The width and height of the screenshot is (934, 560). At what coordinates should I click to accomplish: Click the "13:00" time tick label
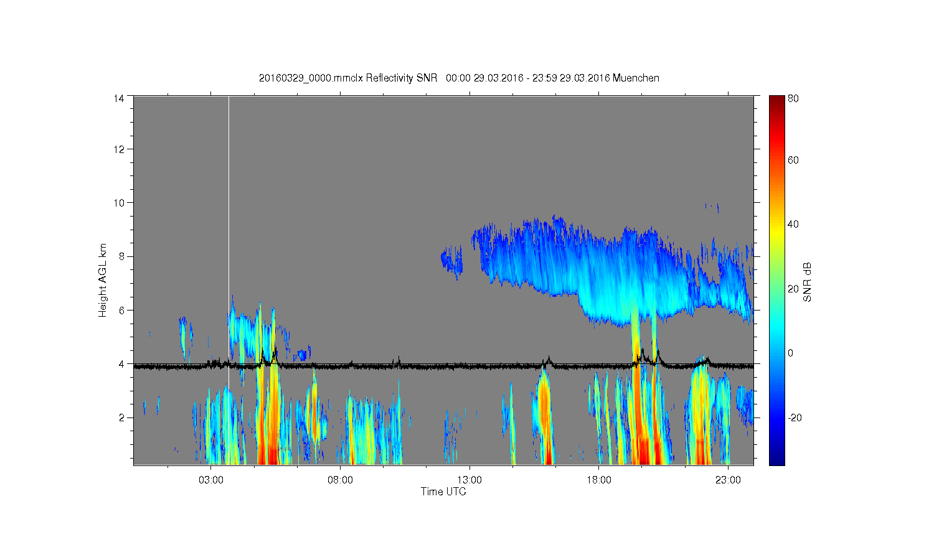pos(469,480)
